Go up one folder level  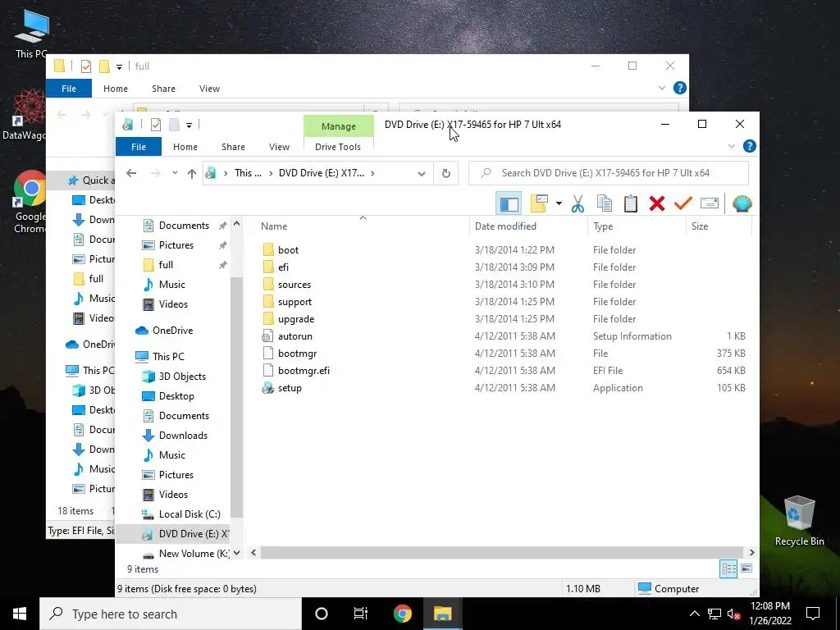[x=192, y=173]
